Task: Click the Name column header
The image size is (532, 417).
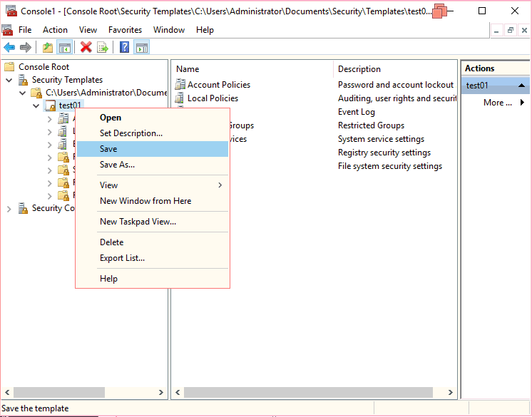Action: click(188, 69)
